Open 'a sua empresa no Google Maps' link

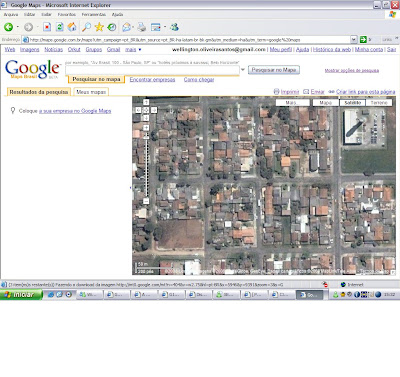click(x=75, y=111)
